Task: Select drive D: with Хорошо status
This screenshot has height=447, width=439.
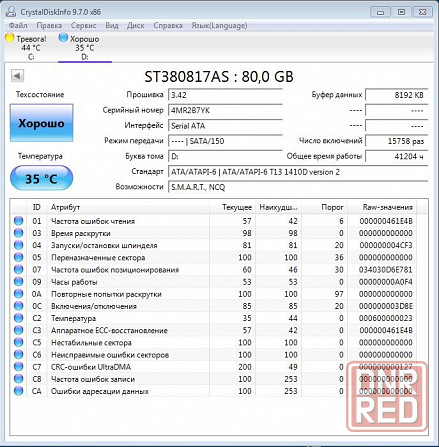Action: [85, 47]
